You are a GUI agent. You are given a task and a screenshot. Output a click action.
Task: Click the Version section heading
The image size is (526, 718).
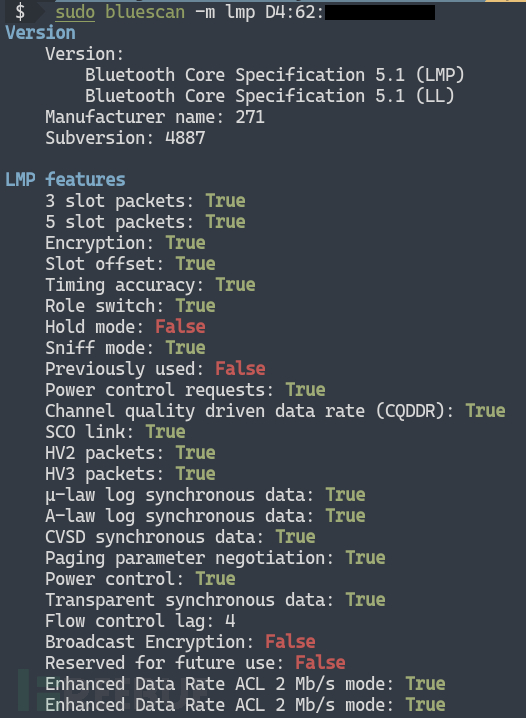click(x=40, y=33)
